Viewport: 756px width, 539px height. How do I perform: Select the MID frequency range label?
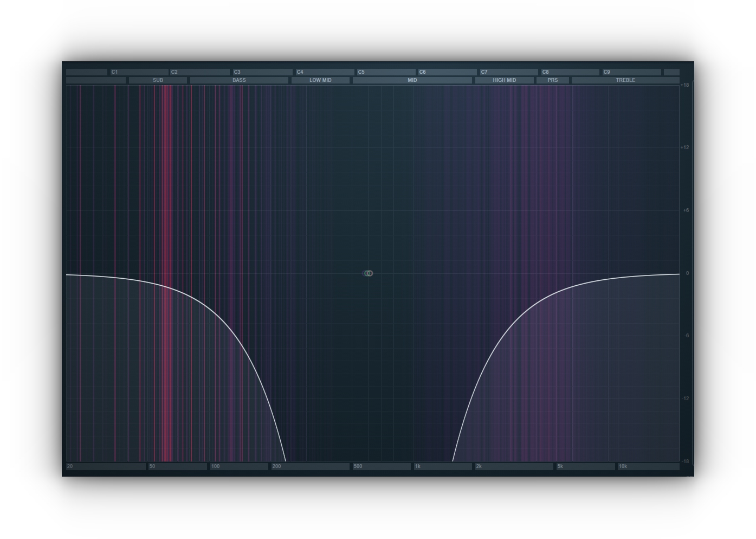pyautogui.click(x=412, y=80)
